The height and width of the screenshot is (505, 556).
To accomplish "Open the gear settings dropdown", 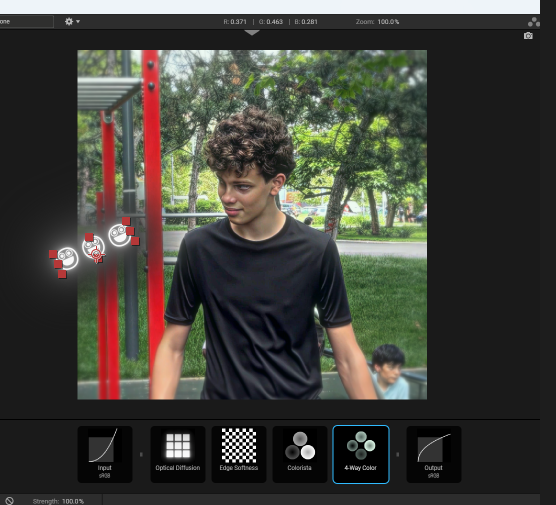I will tap(72, 22).
